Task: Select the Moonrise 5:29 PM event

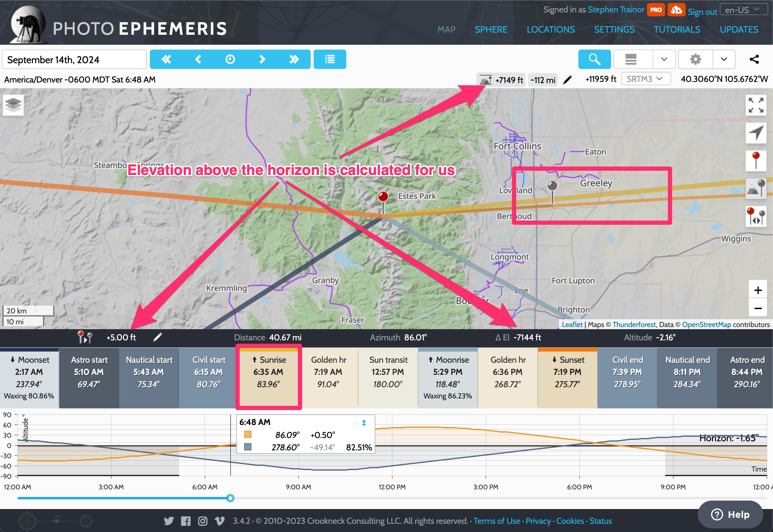Action: coord(448,378)
